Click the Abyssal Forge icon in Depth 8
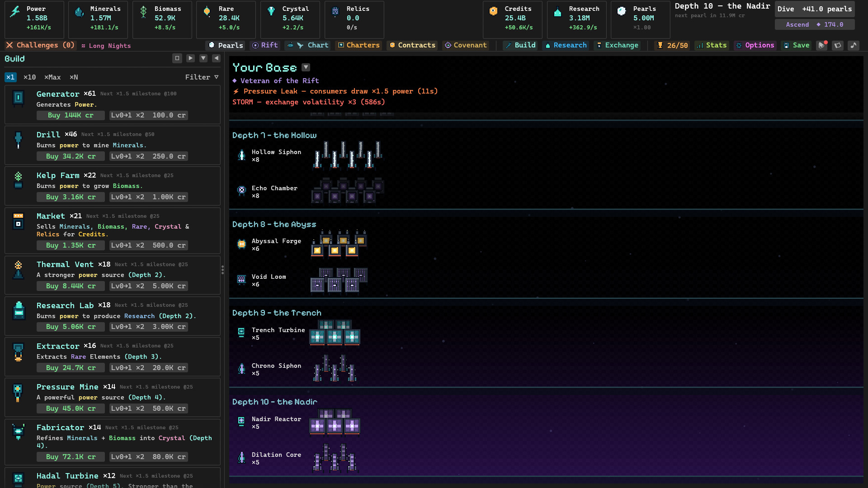 pos(241,244)
